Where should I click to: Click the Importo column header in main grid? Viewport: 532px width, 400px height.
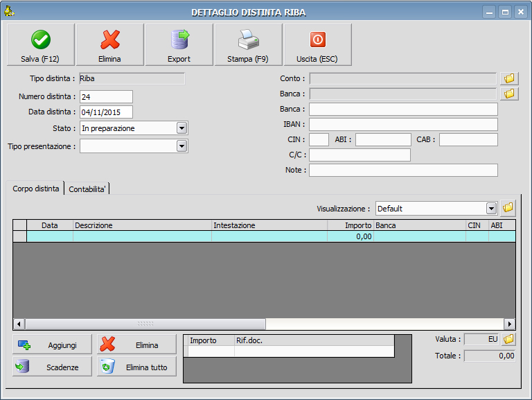[x=351, y=225]
